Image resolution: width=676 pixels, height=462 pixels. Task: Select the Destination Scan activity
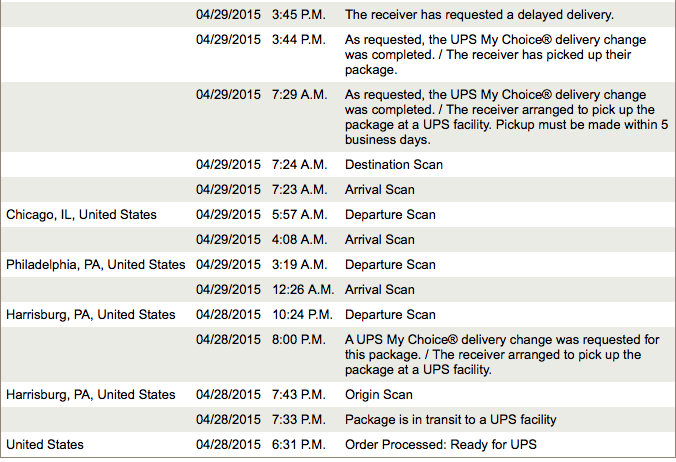(394, 165)
